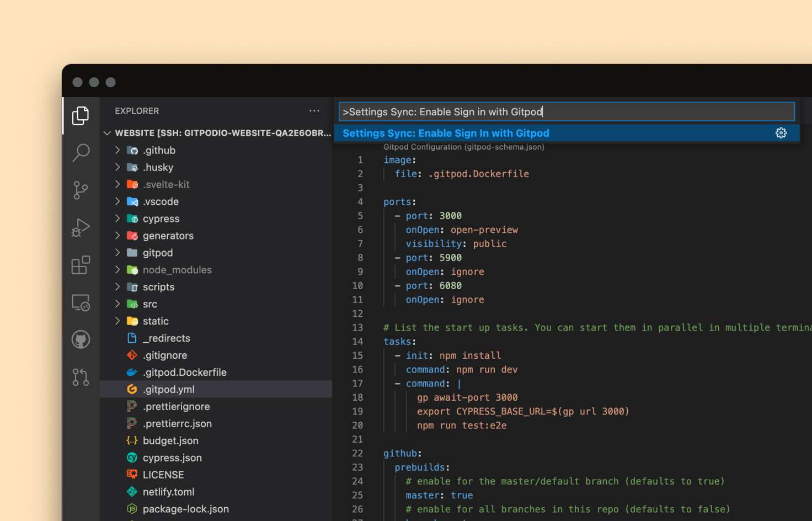812x521 pixels.
Task: Open the Explorer view in activity bar
Action: (81, 115)
